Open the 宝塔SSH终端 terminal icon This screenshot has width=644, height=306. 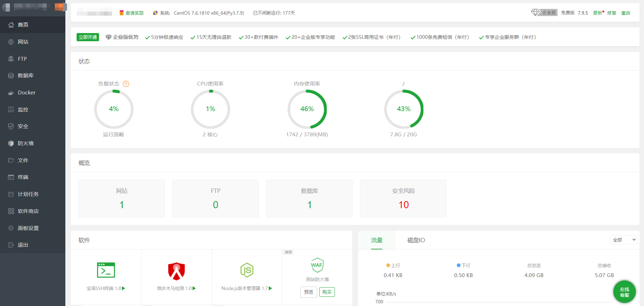[x=106, y=270]
